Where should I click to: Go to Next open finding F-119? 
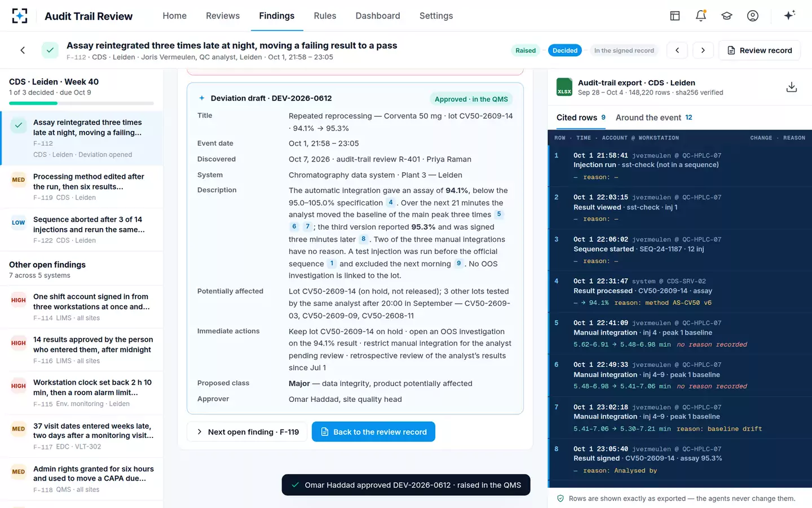(x=247, y=432)
